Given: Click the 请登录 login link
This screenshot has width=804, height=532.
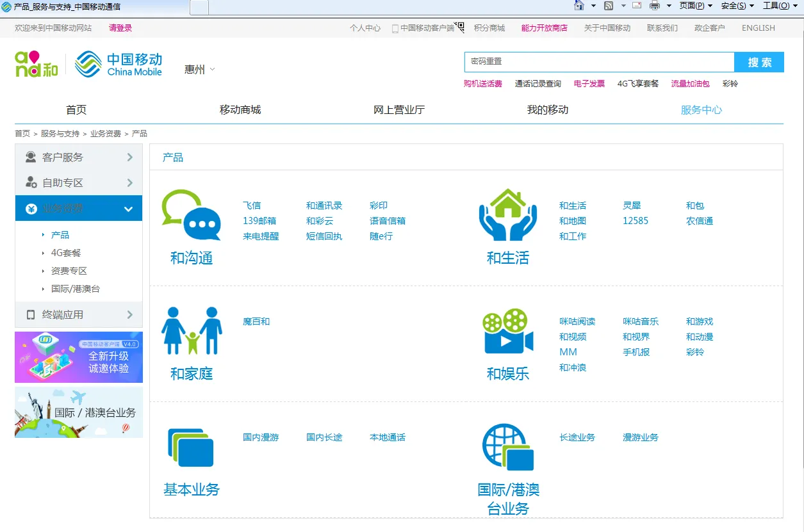Looking at the screenshot, I should coord(120,28).
